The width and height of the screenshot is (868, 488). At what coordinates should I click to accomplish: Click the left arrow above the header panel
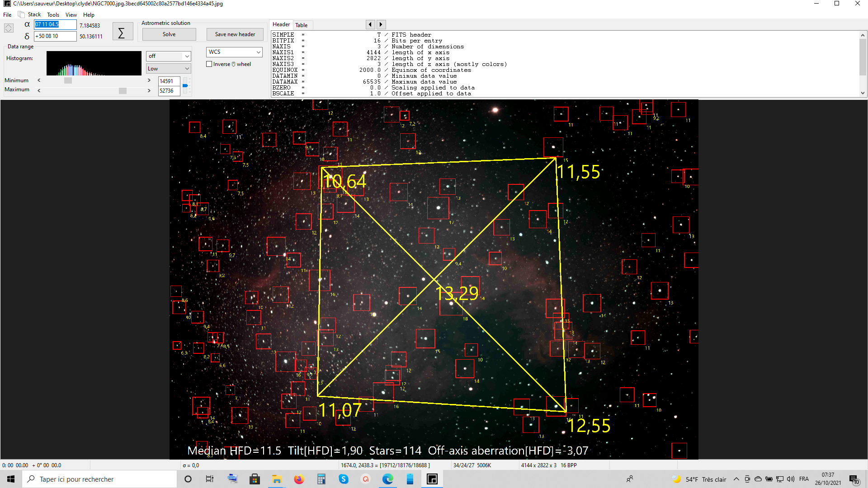point(370,24)
